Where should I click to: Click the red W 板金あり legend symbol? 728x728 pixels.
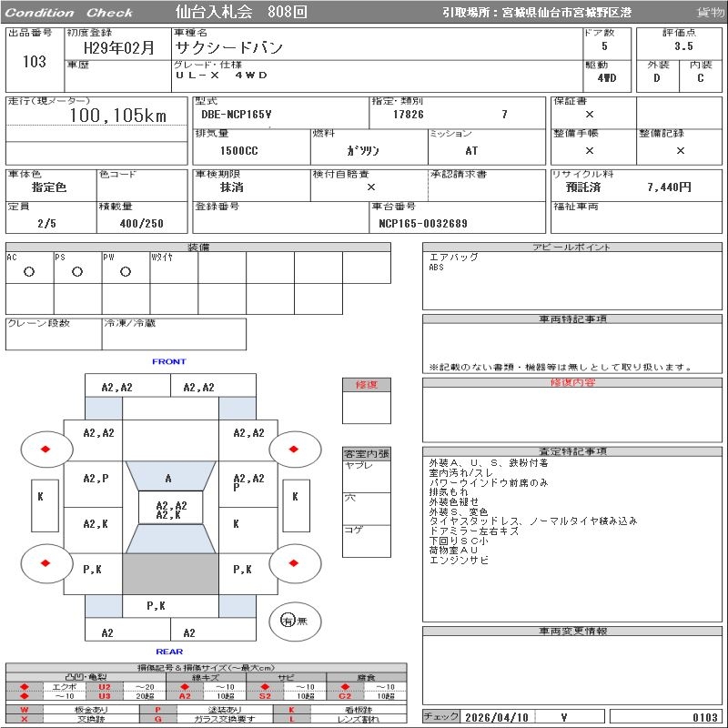pyautogui.click(x=25, y=709)
